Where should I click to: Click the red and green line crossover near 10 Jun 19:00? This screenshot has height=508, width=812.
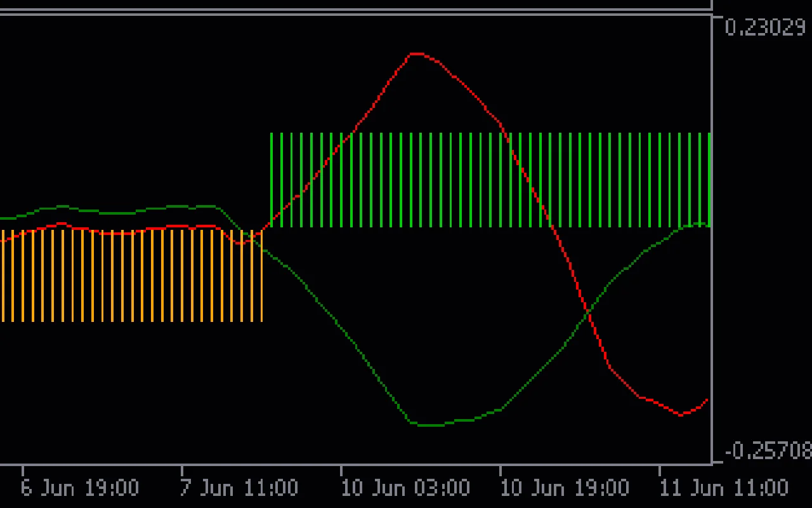[x=587, y=312]
